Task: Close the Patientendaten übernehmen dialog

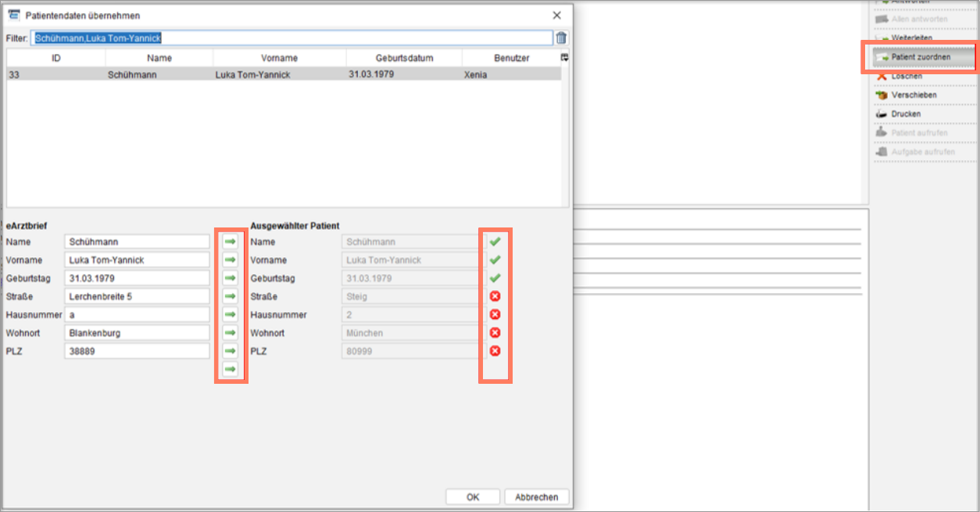Action: (x=557, y=15)
